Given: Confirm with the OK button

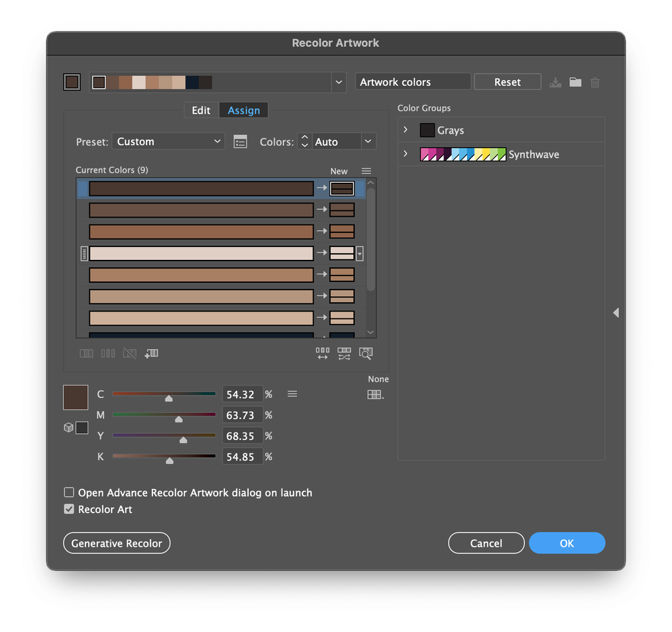Looking at the screenshot, I should 566,543.
